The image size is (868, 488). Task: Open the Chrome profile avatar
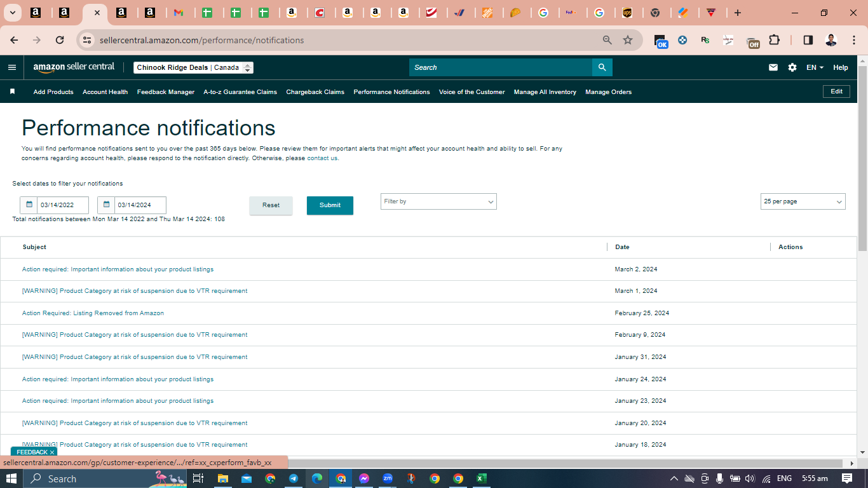(831, 40)
